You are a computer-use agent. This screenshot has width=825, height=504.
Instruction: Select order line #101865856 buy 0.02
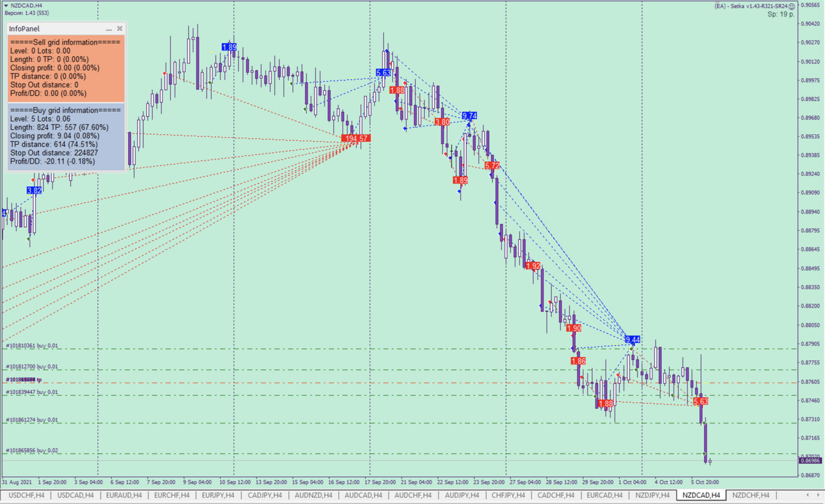pos(32,450)
